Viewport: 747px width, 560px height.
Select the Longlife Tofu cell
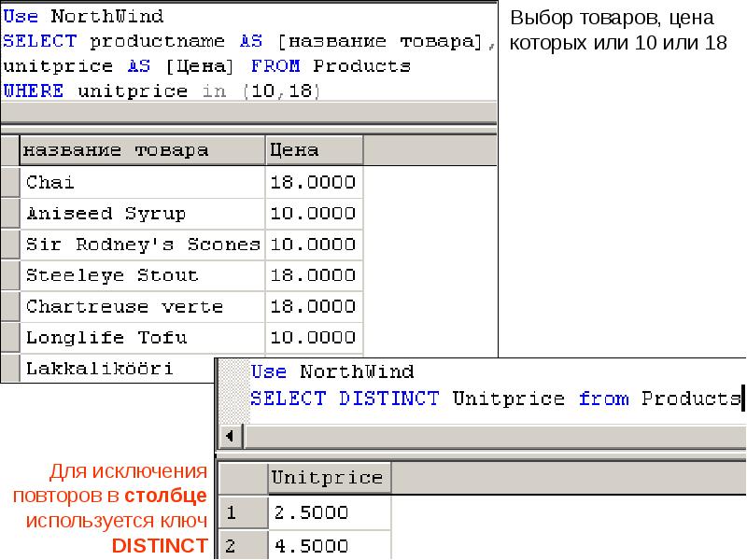(x=143, y=338)
